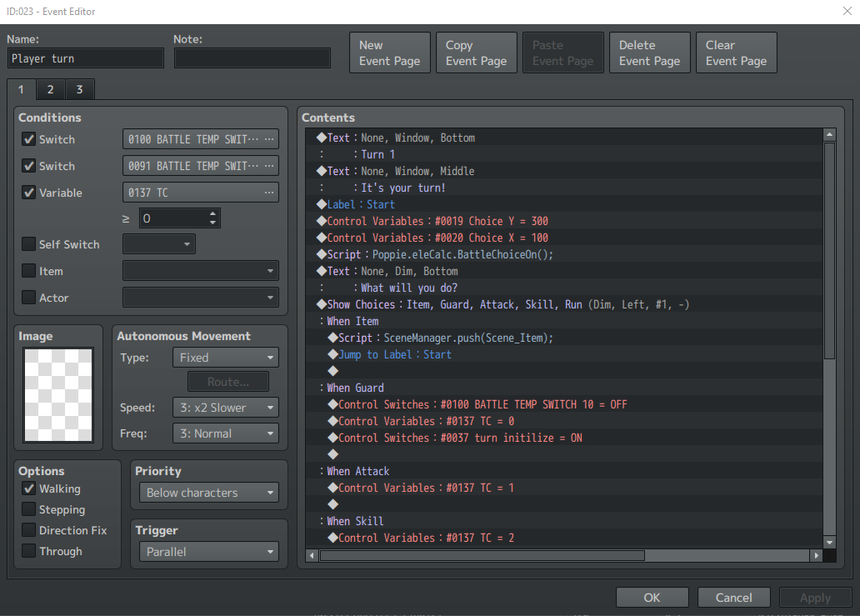Click the down scroll arrow in Contents

coord(828,542)
